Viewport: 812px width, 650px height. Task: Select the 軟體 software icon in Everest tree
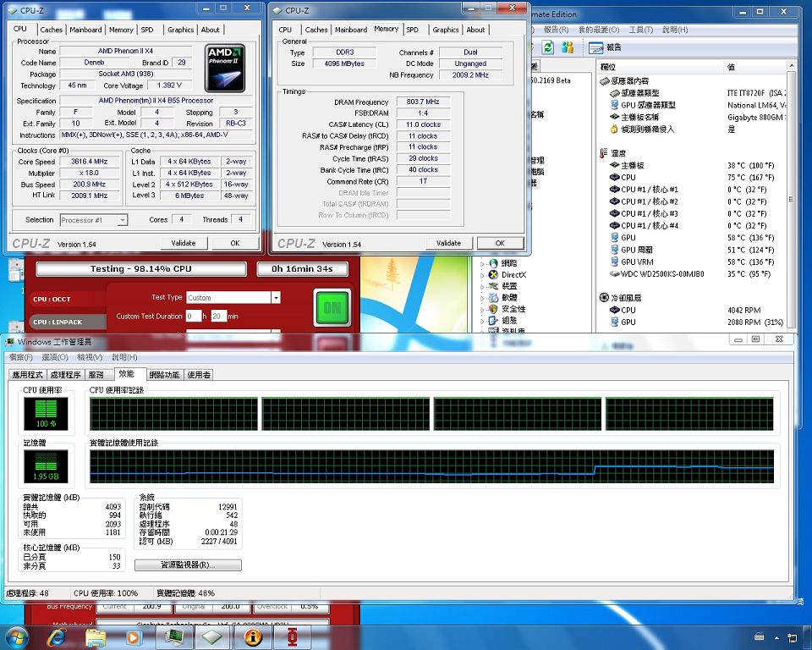[x=493, y=298]
